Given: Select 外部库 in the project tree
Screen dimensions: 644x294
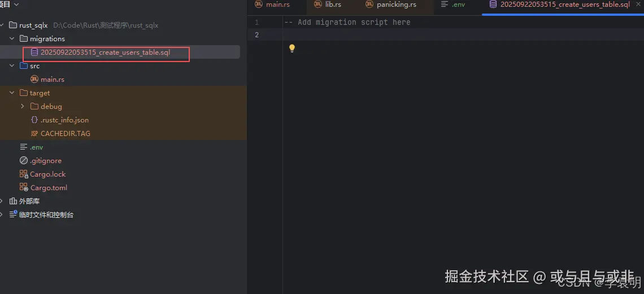Looking at the screenshot, I should 29,201.
